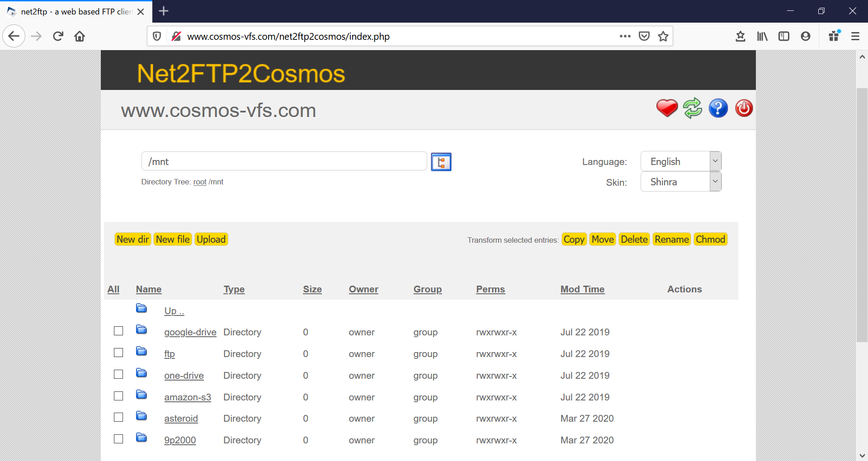Check the box for the ftp directory
The image size is (868, 461).
(x=118, y=353)
